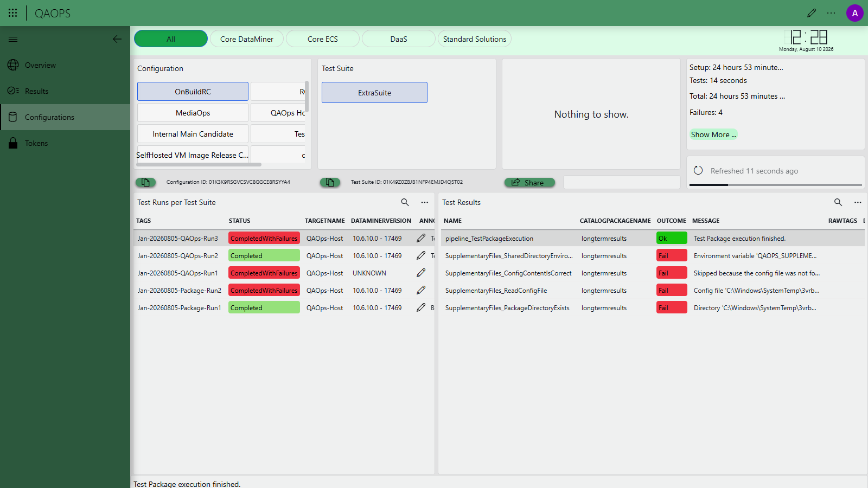
Task: Open Tokens in the sidebar
Action: [65, 143]
